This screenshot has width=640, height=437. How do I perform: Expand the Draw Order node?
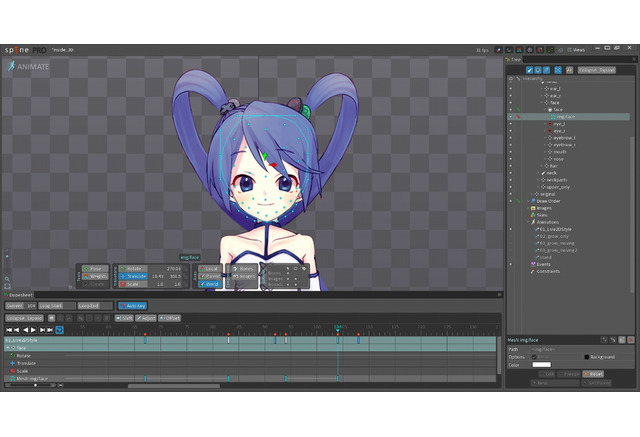(528, 201)
